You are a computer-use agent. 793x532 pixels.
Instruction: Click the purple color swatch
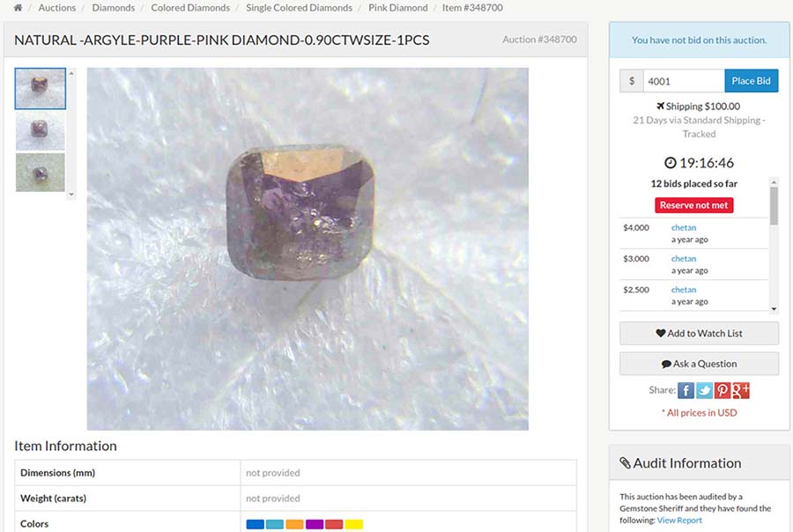click(315, 524)
